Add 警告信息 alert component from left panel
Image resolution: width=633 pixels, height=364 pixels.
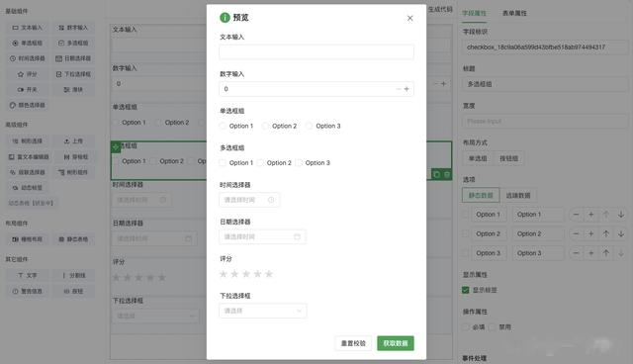pos(27,292)
